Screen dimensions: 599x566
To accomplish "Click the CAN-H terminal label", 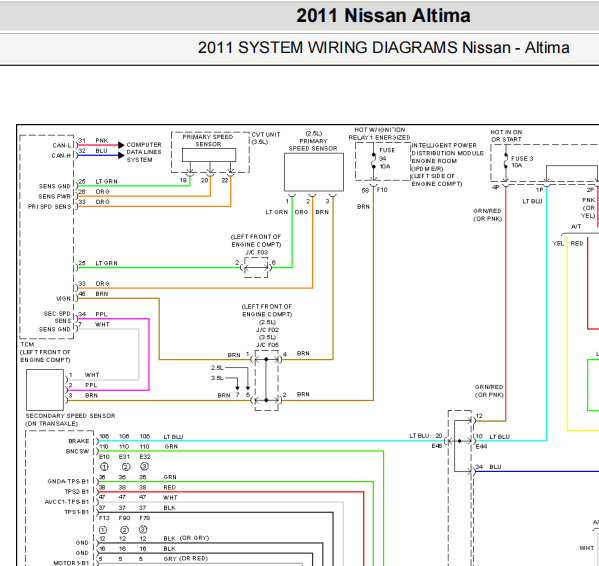I will 62,156.
